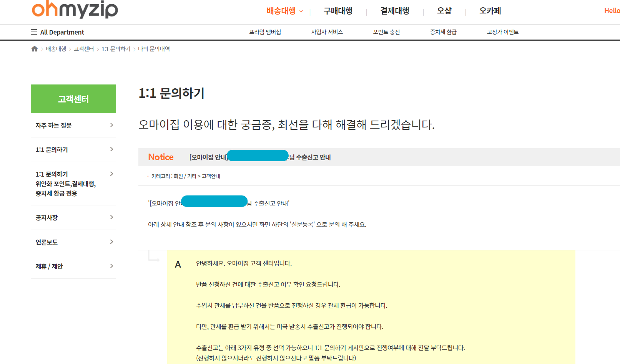
Task: Click 1:1 문의하기 page heading
Action: coord(171,93)
